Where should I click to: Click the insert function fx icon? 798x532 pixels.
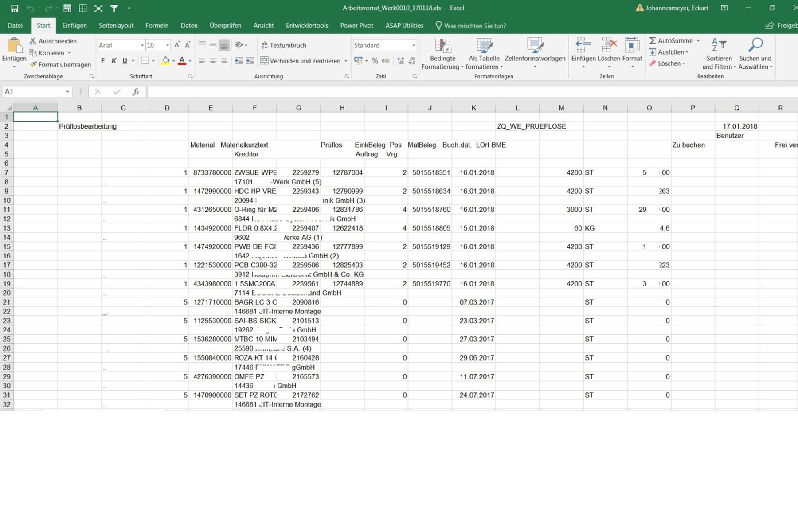point(136,92)
